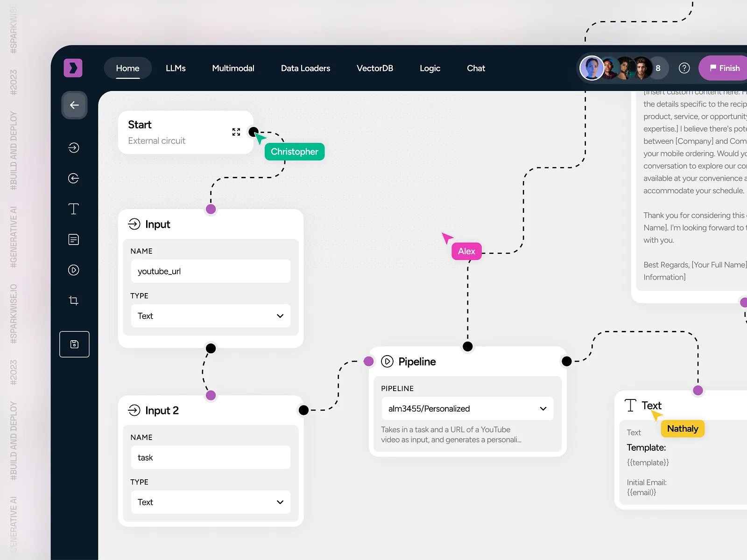Click the Input 2 node arrow icon

(x=134, y=410)
